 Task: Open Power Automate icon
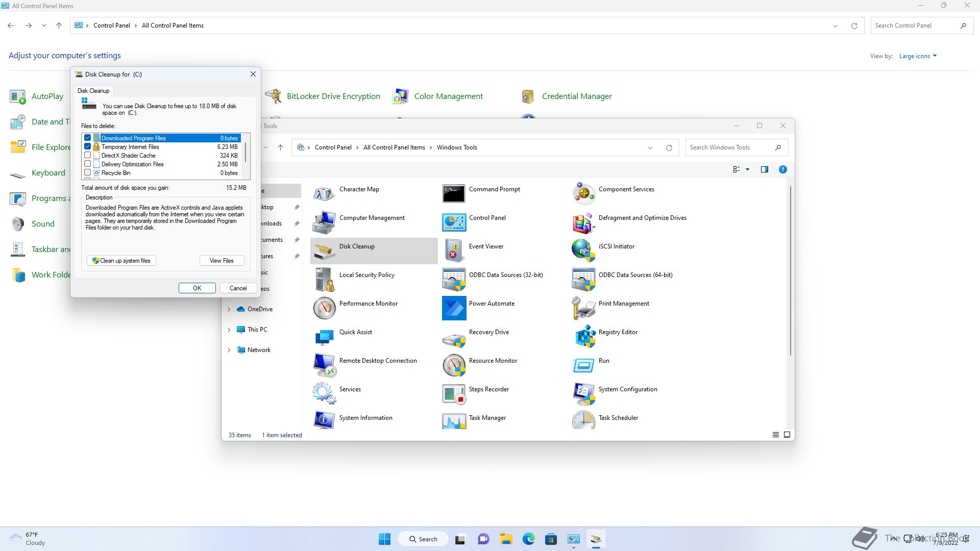tap(454, 308)
